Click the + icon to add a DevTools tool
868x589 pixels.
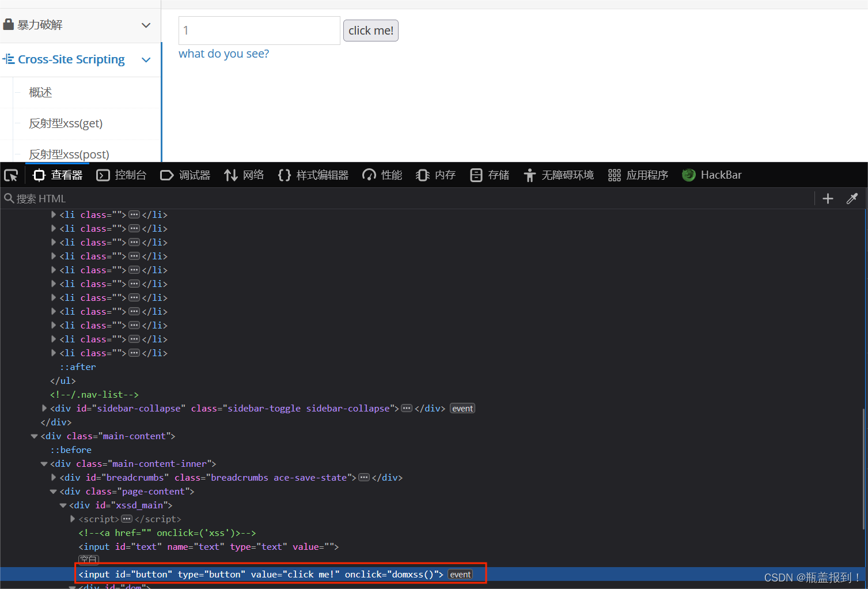click(827, 198)
